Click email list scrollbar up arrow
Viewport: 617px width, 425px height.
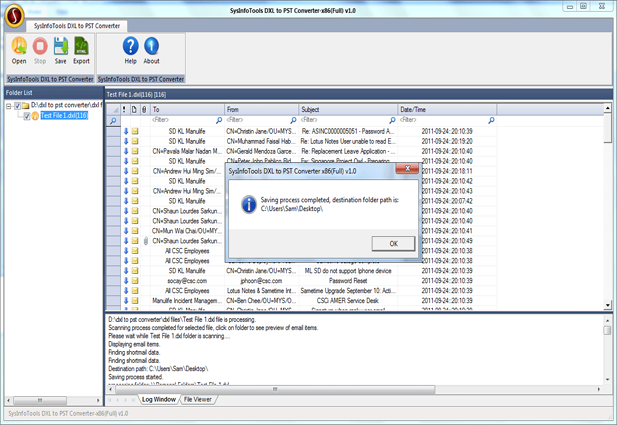608,108
